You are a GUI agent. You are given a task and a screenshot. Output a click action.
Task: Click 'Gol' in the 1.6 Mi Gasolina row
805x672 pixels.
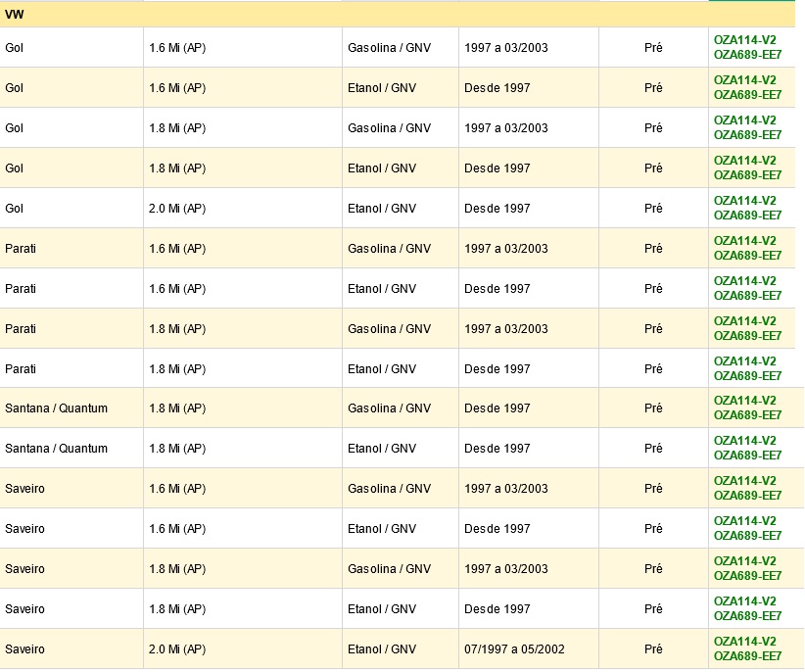(15, 48)
